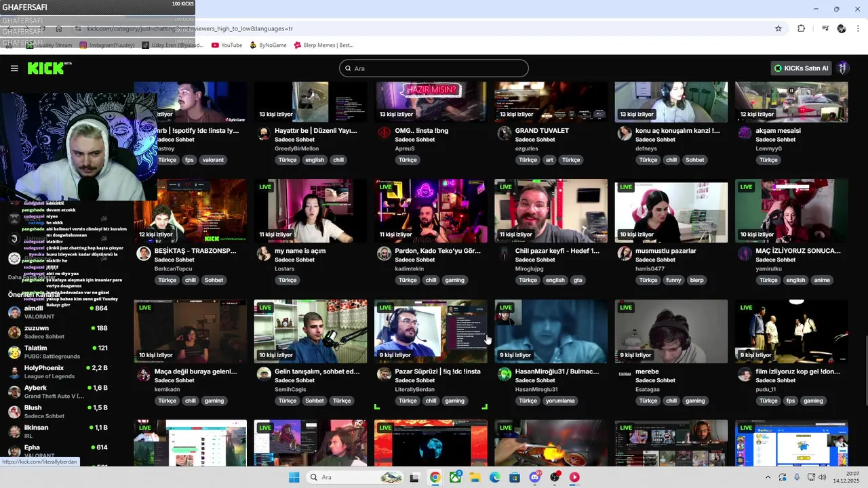Open the YouTube bookmark
868x488 pixels.
[226, 45]
